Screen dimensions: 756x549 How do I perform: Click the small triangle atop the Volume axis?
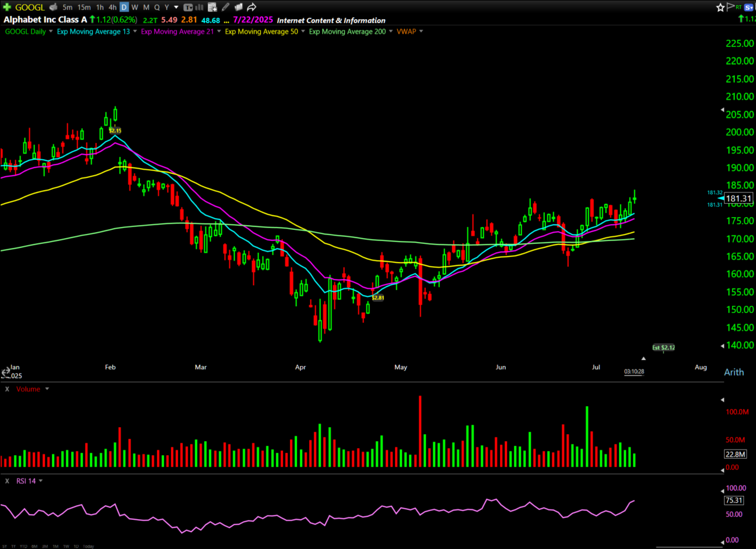point(722,400)
